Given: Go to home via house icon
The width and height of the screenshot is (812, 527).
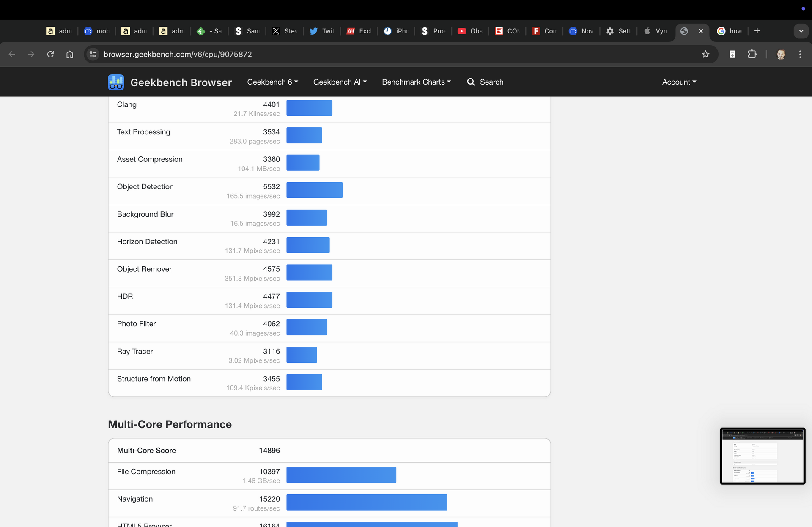Looking at the screenshot, I should (70, 54).
